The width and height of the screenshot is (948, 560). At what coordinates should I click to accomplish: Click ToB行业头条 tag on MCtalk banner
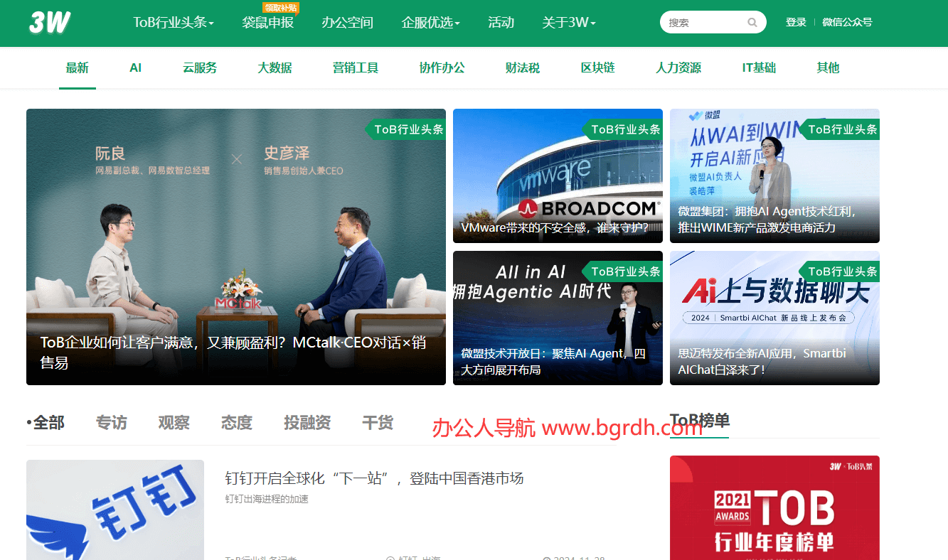[x=408, y=129]
